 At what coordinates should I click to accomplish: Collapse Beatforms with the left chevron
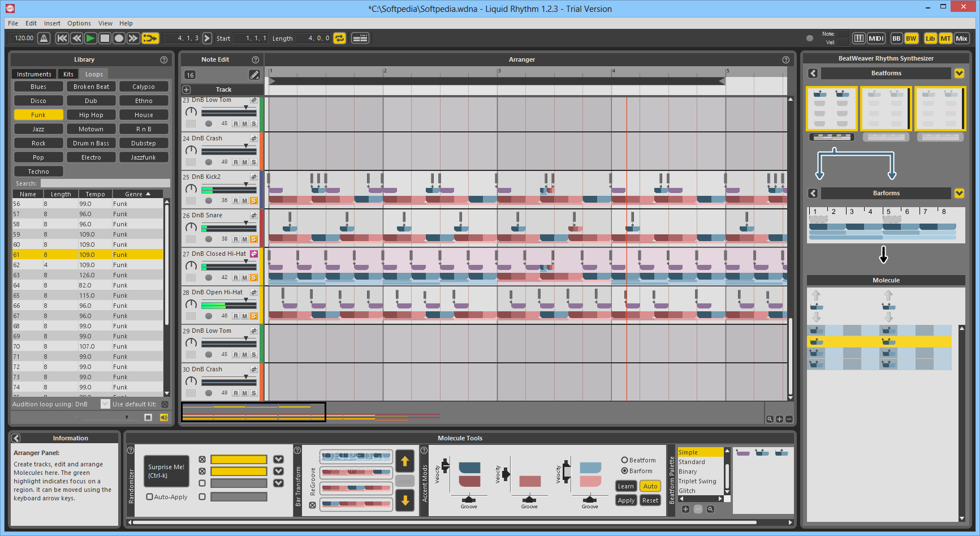tap(813, 73)
